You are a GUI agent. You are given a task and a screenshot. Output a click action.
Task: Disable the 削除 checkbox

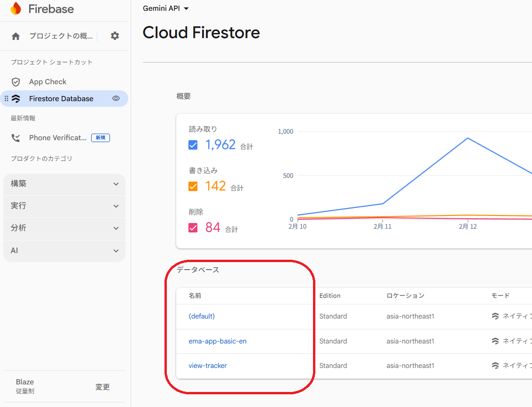point(193,227)
